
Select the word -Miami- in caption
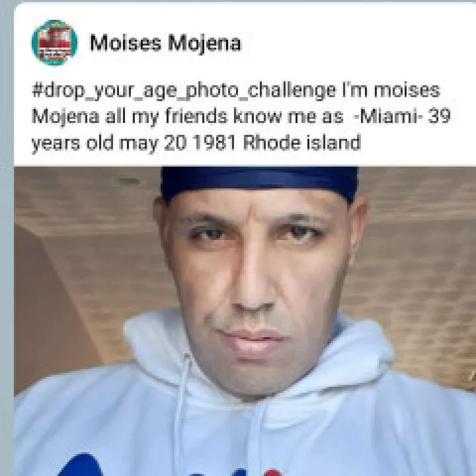[388, 116]
